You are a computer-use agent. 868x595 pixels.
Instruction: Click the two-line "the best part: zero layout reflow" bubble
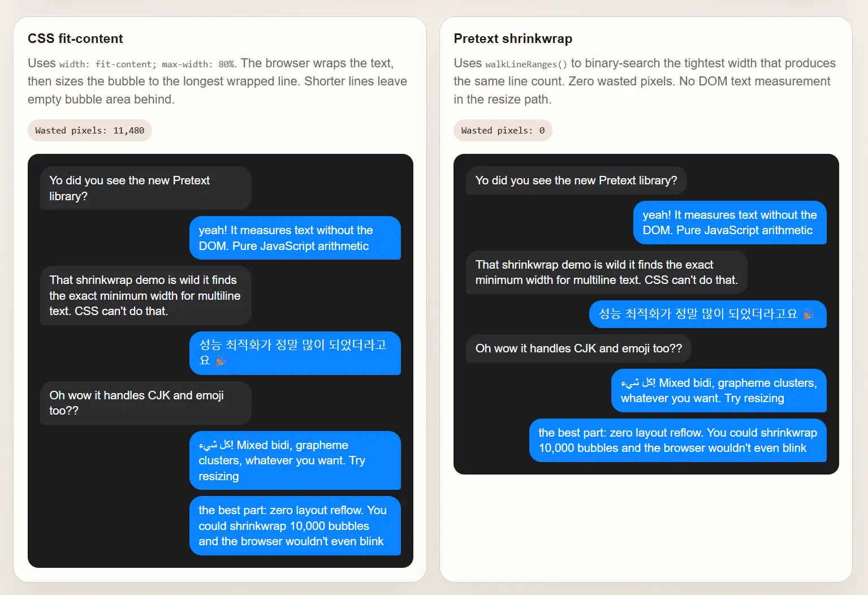pos(677,440)
